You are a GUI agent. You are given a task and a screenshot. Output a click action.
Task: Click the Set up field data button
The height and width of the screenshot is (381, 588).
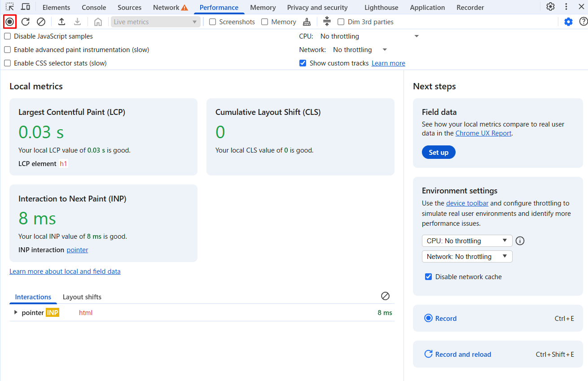[x=439, y=153]
